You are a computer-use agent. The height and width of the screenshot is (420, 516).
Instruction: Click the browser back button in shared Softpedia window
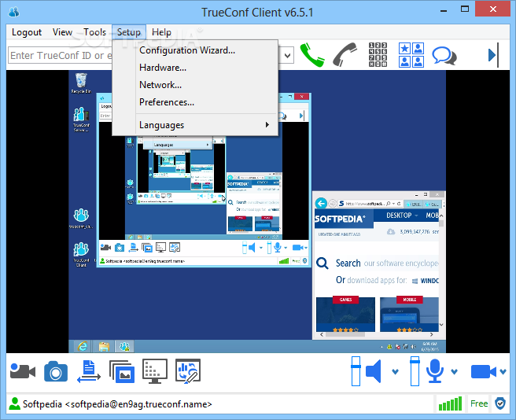pyautogui.click(x=321, y=204)
